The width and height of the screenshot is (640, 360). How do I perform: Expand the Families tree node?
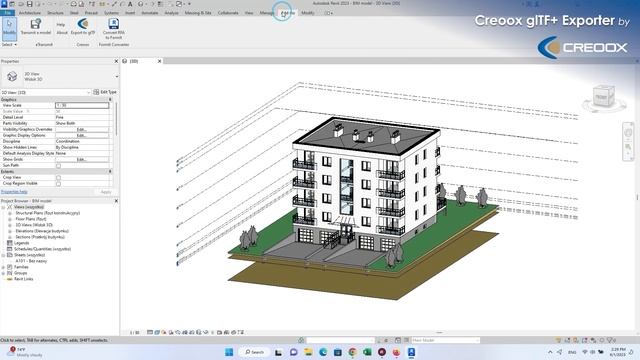point(3,267)
